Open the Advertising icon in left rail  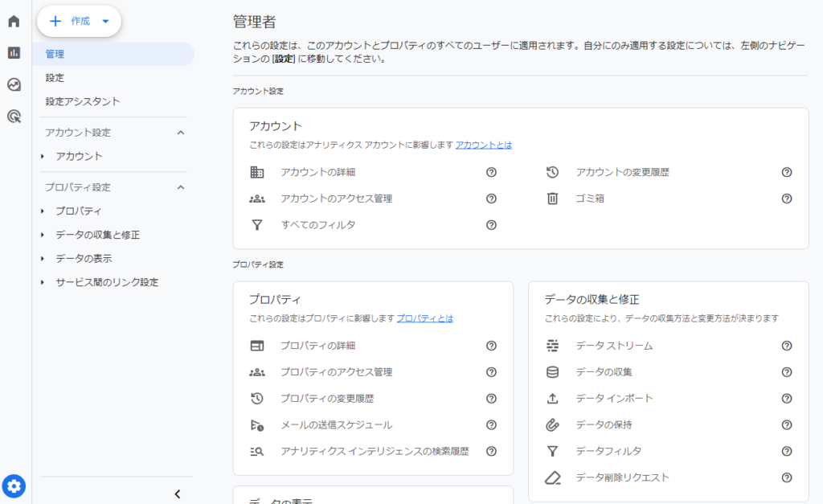14,117
